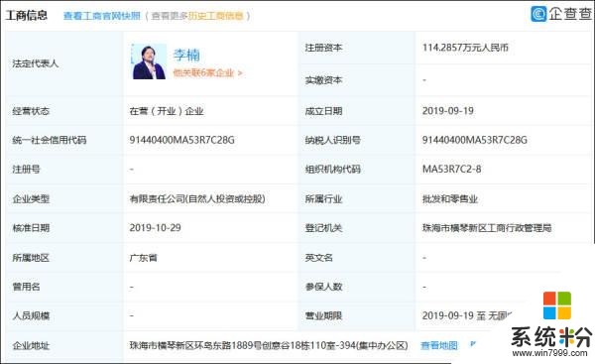Click the 组织机构代码 label cell
This screenshot has width=595, height=364.
[x=357, y=170]
